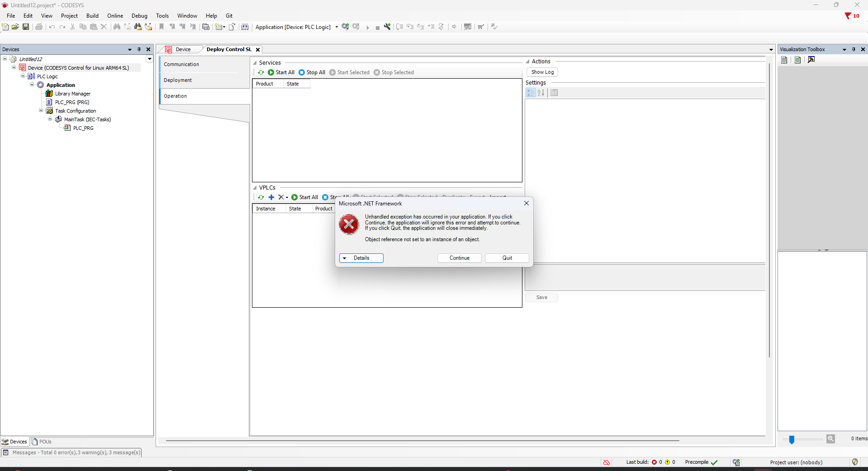Click the Login gear icon in toolbar
This screenshot has width=868, height=471.
click(x=345, y=27)
